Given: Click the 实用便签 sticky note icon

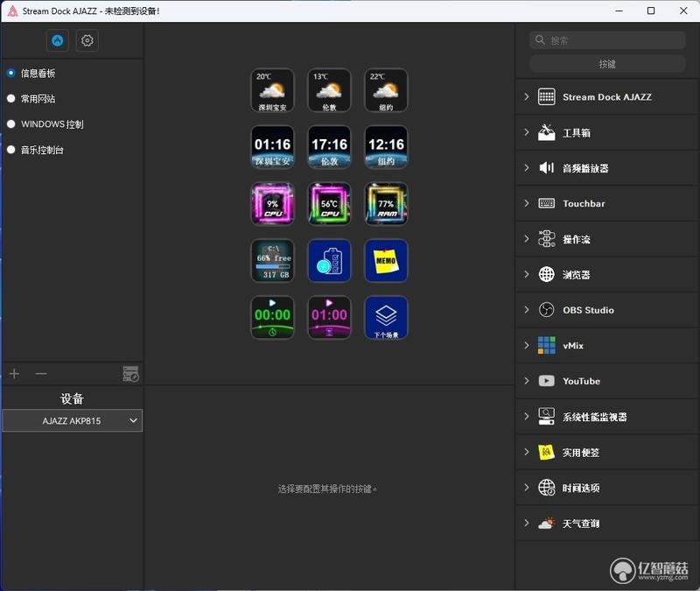Looking at the screenshot, I should [546, 452].
